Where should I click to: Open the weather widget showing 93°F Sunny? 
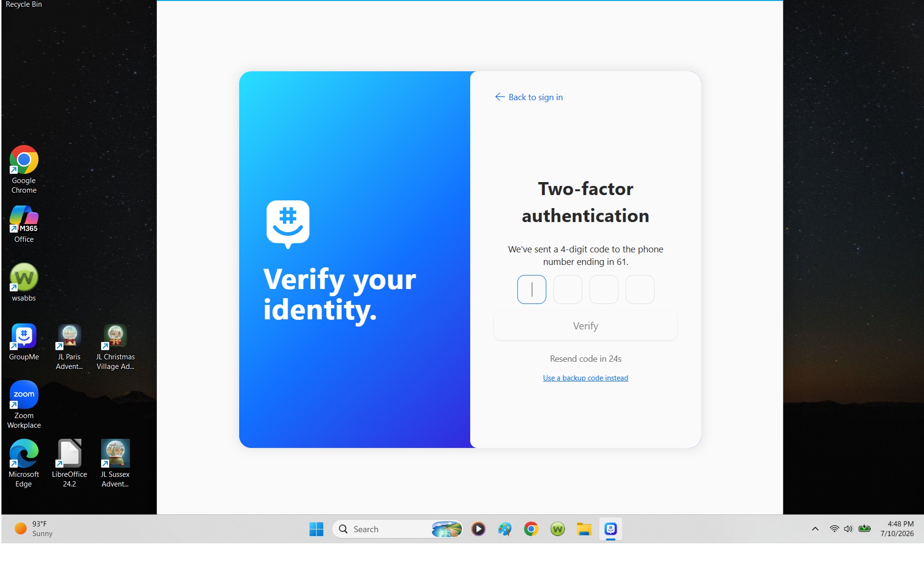[x=34, y=529]
